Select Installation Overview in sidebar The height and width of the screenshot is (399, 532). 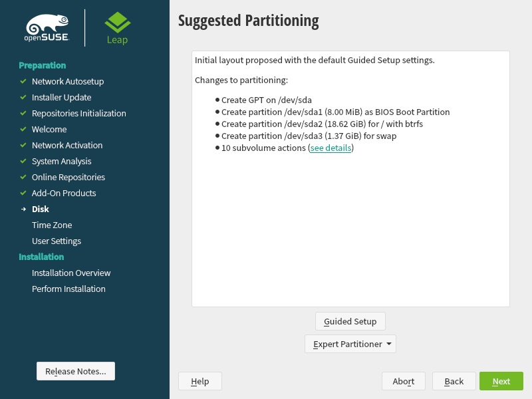point(71,273)
